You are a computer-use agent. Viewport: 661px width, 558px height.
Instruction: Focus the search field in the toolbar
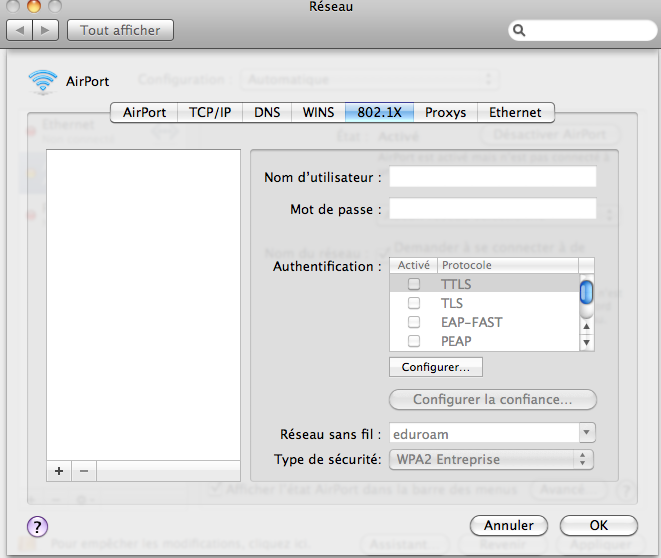pos(583,30)
